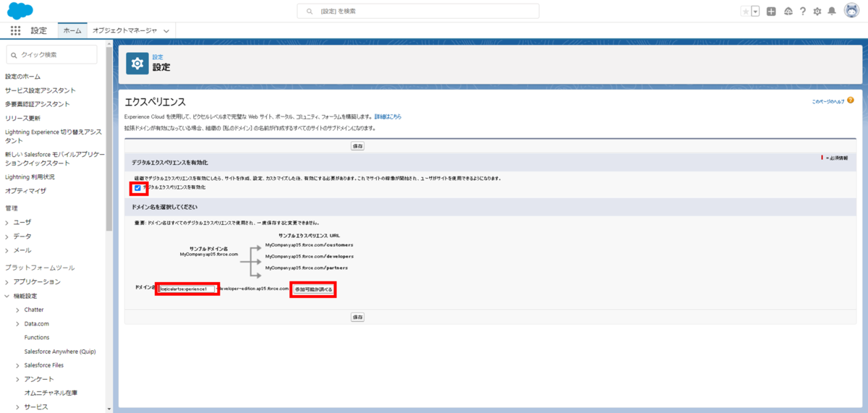This screenshot has height=413, width=868.
Task: Expand the アプリケーション section
Action: 7,282
